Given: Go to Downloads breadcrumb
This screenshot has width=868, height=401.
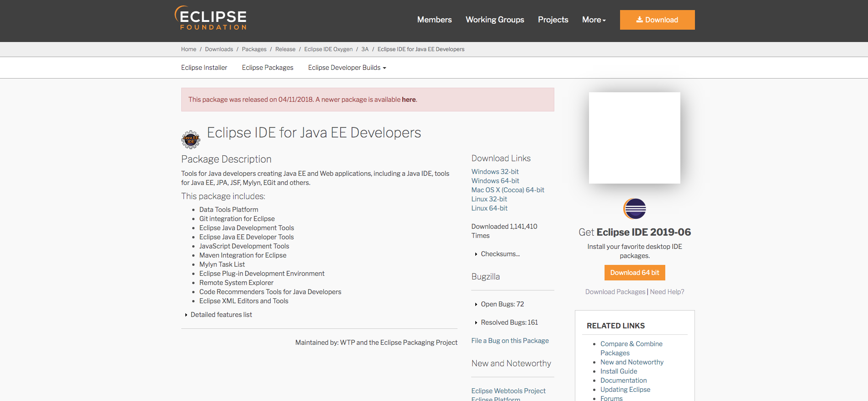Looking at the screenshot, I should click(x=219, y=49).
